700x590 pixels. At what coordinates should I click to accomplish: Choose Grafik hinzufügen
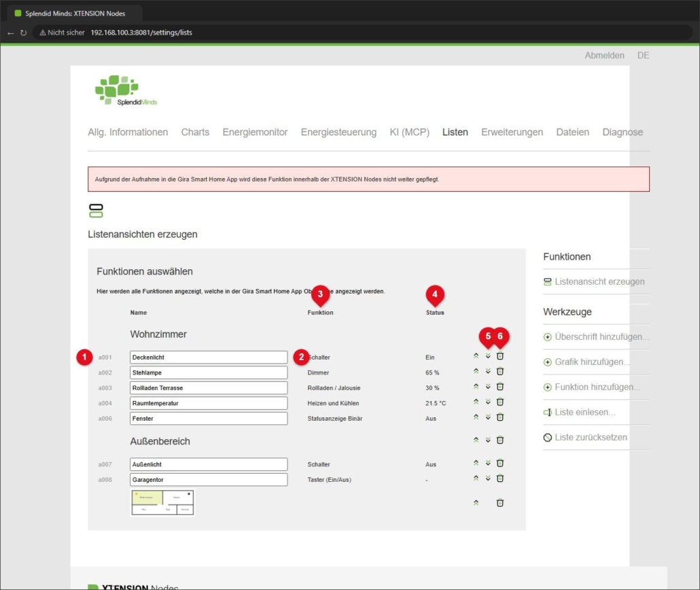click(587, 362)
